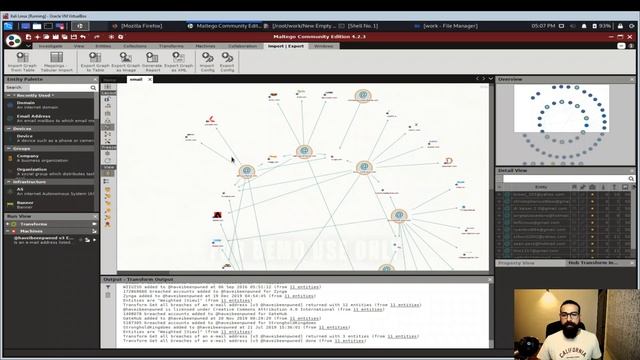Open the Entities ribbon tab
The width and height of the screenshot is (640, 360).
pyautogui.click(x=103, y=46)
